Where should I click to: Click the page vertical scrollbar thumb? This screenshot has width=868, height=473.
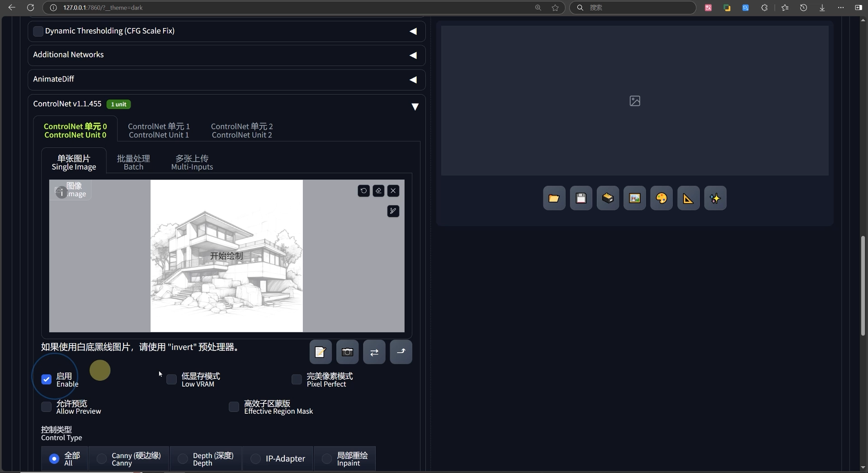pos(863,286)
